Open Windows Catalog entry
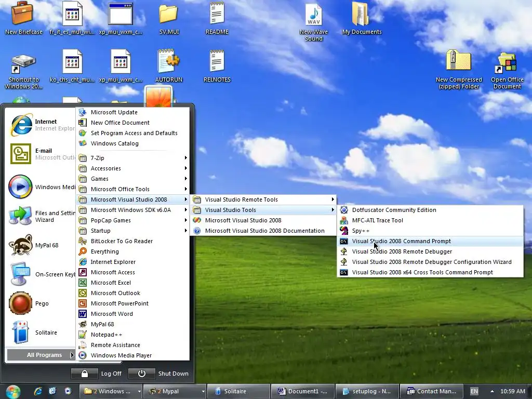532x399 pixels. [133, 143]
